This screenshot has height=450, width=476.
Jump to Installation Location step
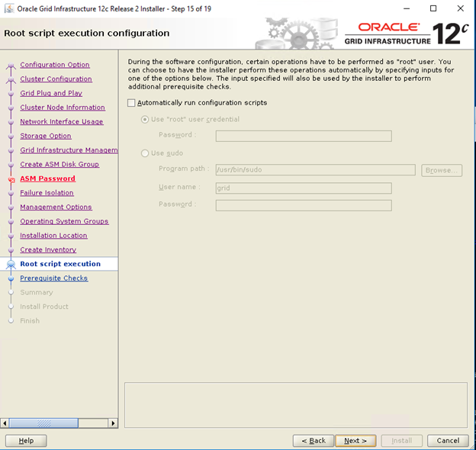(x=53, y=236)
